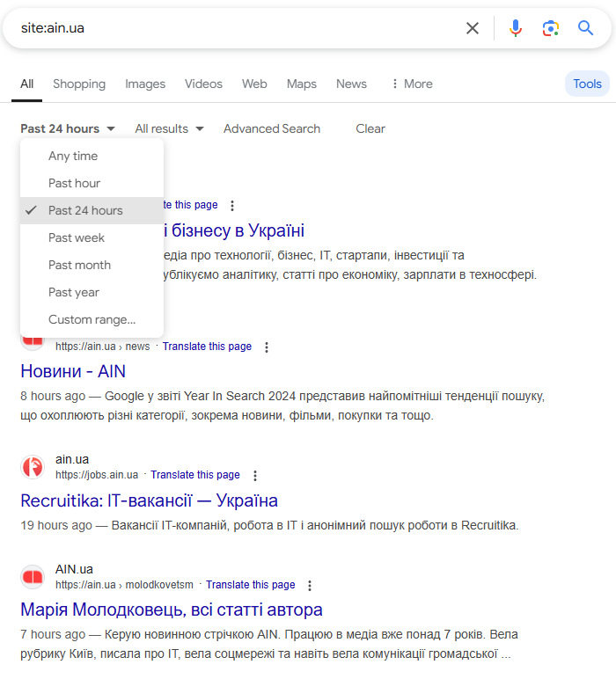
Task: Switch to the Images tab
Action: pos(145,84)
